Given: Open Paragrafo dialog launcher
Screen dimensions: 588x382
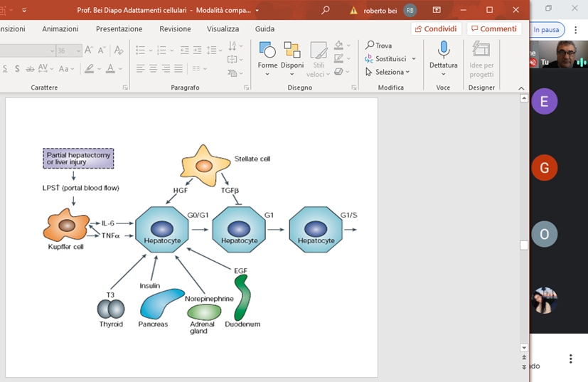Looking at the screenshot, I should click(247, 87).
